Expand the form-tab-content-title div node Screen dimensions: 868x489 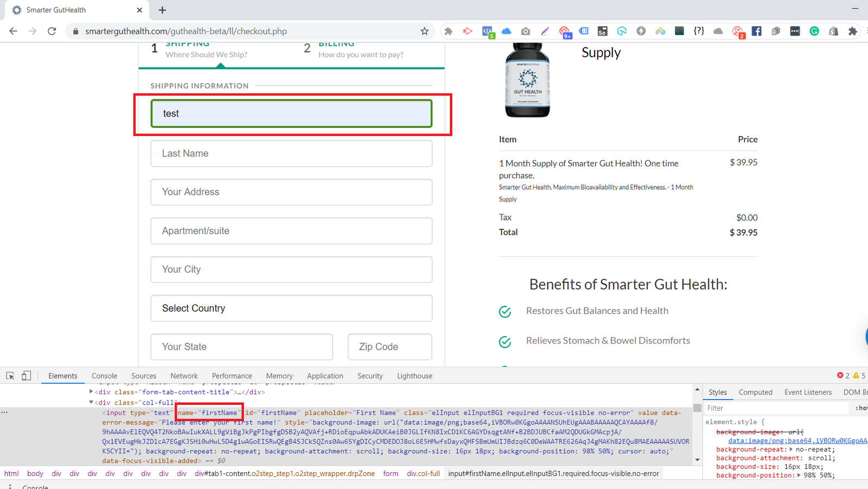click(x=91, y=391)
